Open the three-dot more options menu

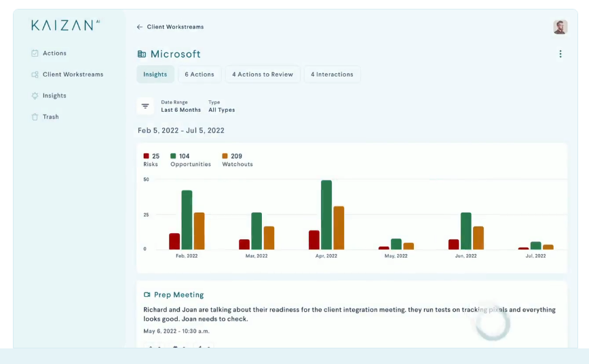560,54
